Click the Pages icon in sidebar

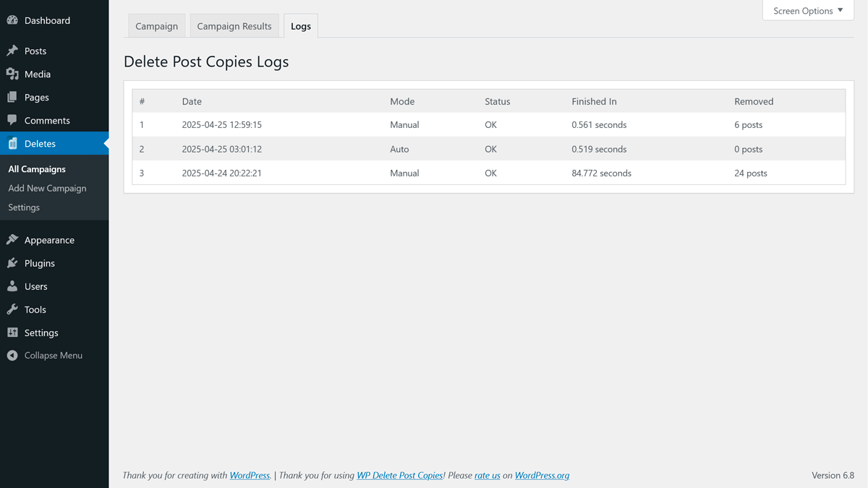pyautogui.click(x=12, y=97)
